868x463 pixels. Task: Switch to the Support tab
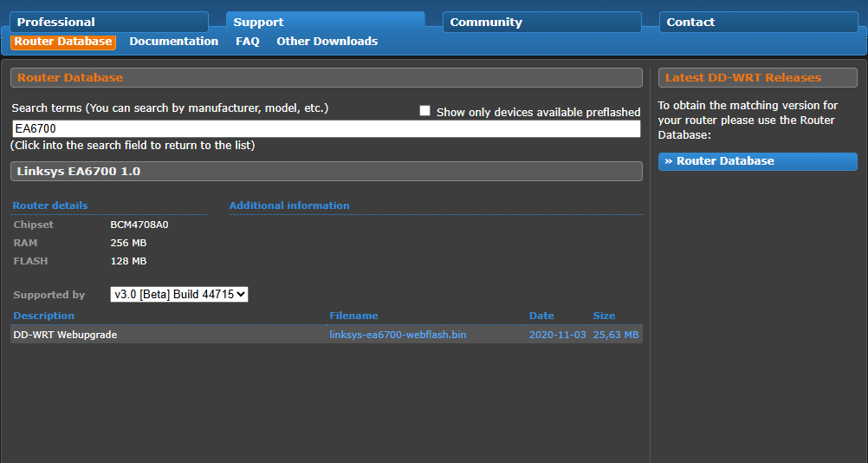tap(325, 22)
